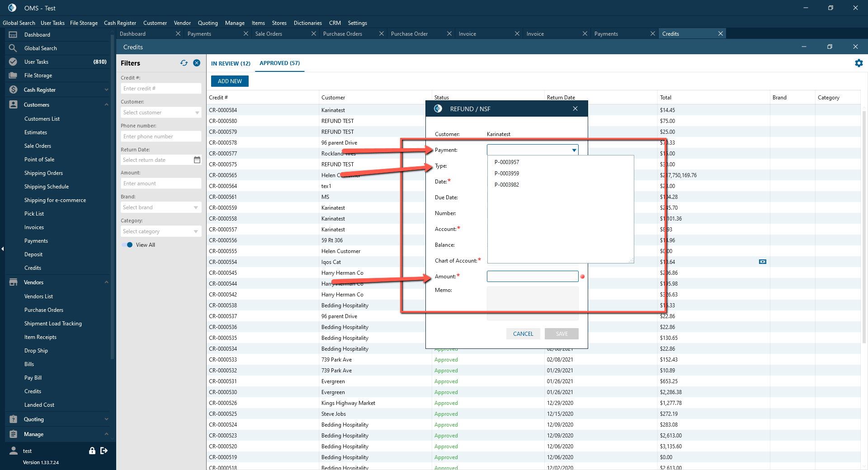Select payment P-0003959 from the list
868x470 pixels.
(x=507, y=174)
